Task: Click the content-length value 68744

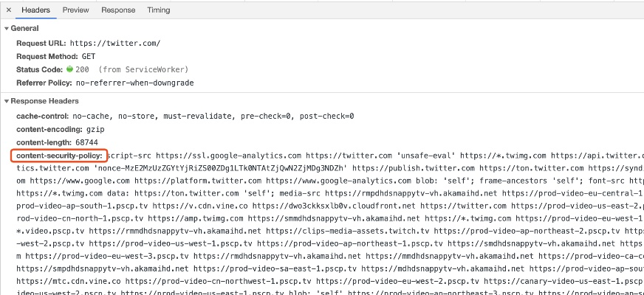Action: click(85, 142)
